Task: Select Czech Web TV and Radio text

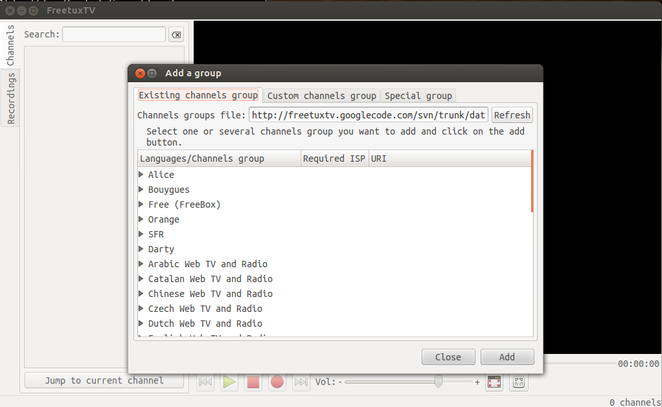Action: click(205, 309)
